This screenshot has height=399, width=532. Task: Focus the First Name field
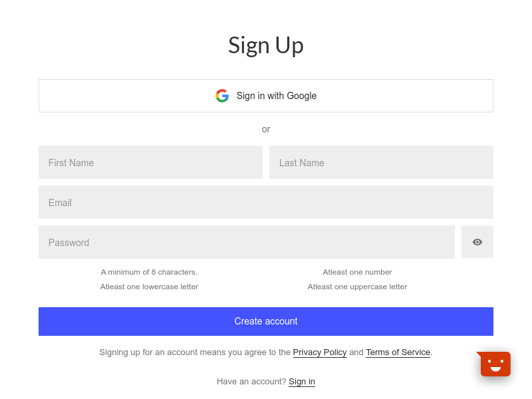150,162
